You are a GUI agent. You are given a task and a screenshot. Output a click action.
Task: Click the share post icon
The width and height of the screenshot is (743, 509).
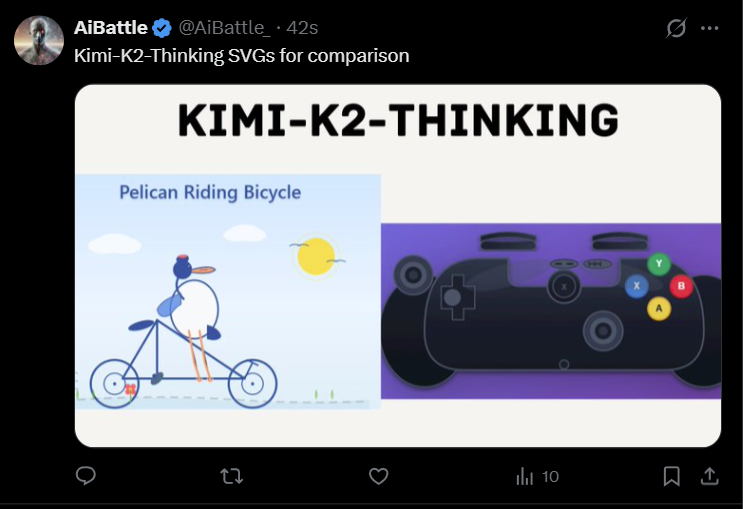(708, 477)
